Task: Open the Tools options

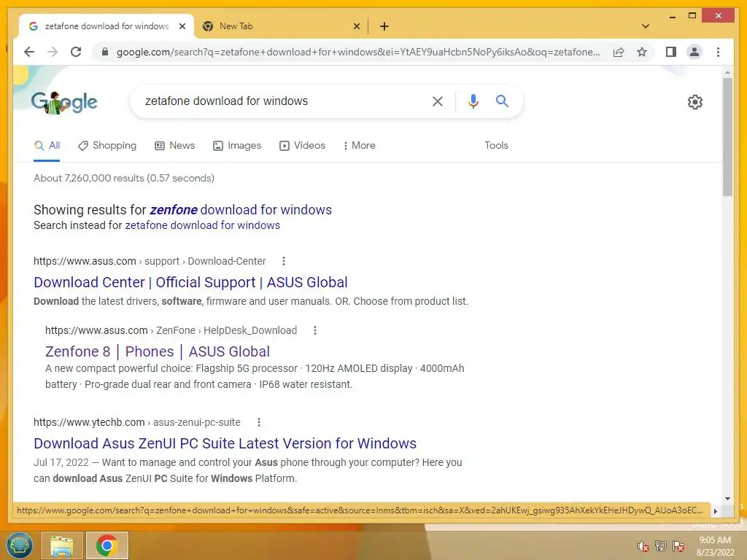Action: pyautogui.click(x=496, y=145)
